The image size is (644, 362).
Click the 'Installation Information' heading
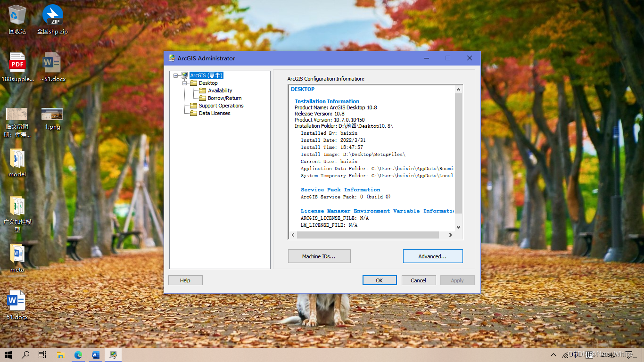pos(327,101)
